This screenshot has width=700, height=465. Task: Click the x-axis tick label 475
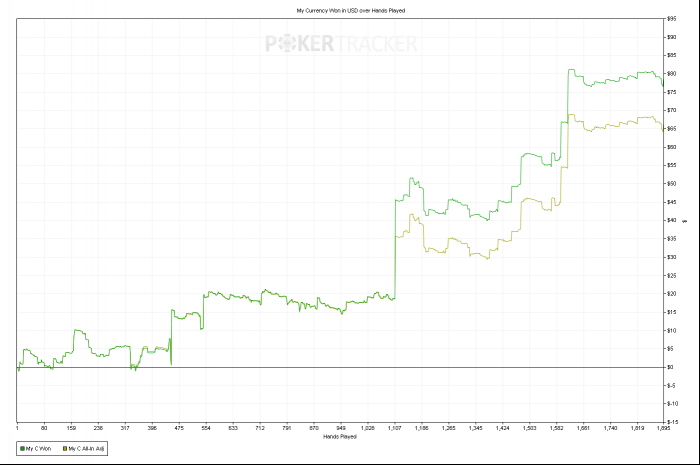pyautogui.click(x=179, y=428)
